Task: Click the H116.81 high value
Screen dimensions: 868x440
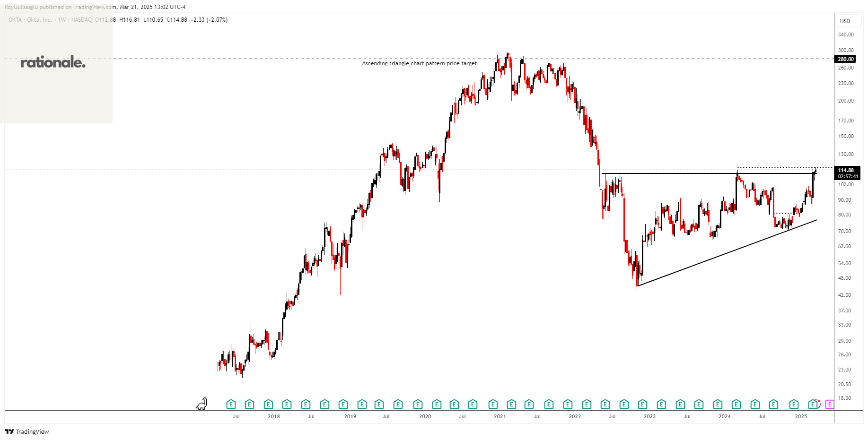Action: pos(130,20)
